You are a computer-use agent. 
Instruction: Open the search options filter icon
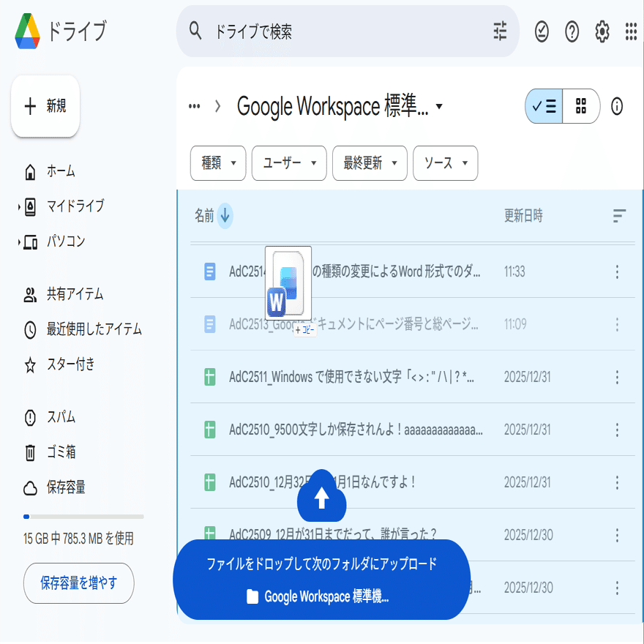click(499, 31)
